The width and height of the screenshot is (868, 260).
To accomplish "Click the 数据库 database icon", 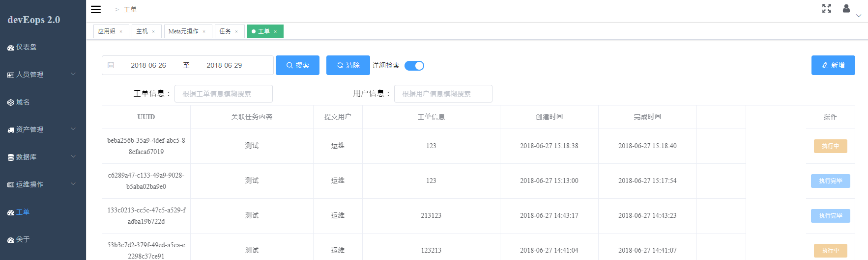I will pos(11,157).
